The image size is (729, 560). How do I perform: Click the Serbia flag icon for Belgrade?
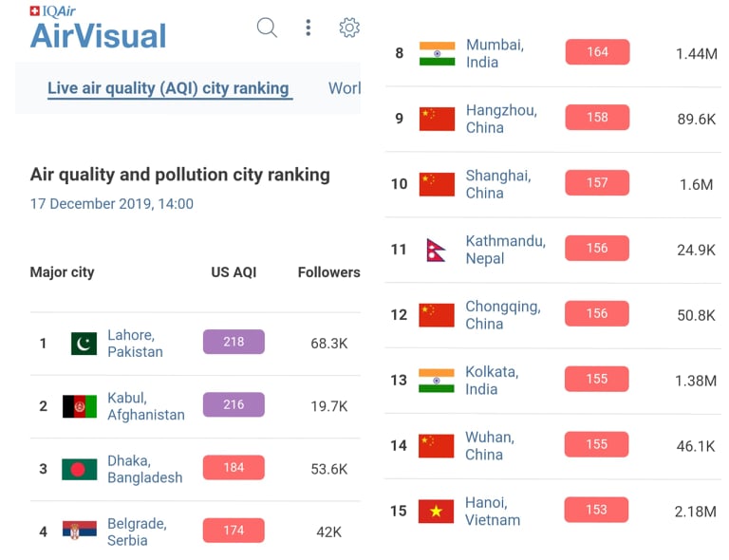click(x=80, y=530)
